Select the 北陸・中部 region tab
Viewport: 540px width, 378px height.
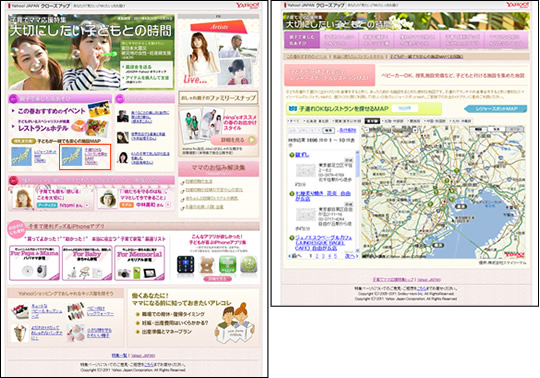point(393,121)
